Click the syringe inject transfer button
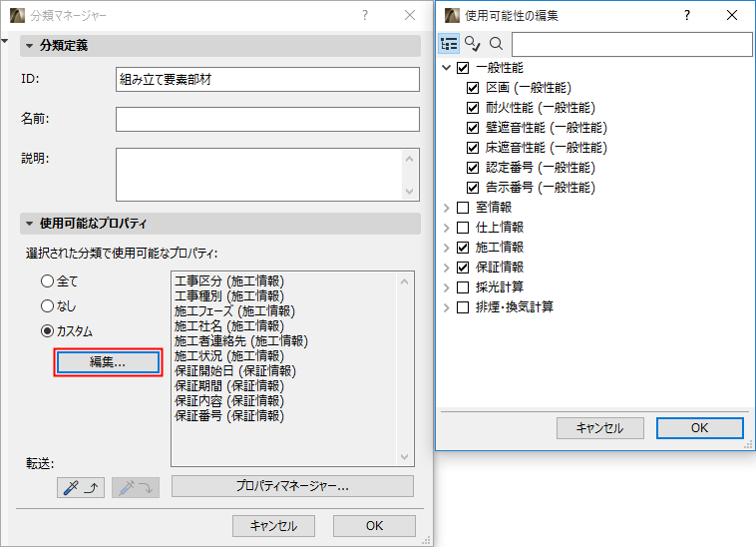This screenshot has height=547, width=756. click(x=136, y=488)
